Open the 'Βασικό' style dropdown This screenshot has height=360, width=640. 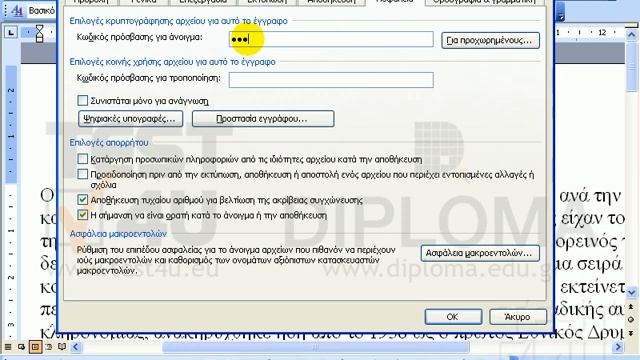click(41, 11)
